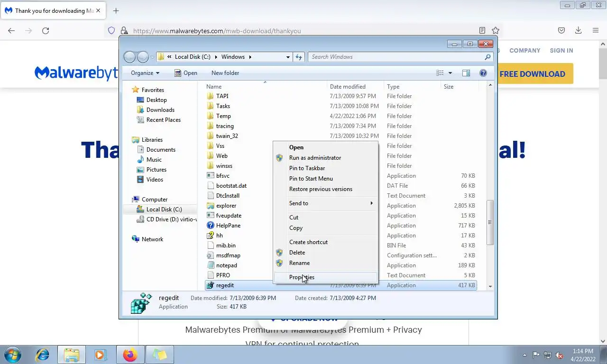The height and width of the screenshot is (364, 607).
Task: Select the TAPI folder icon
Action: (x=211, y=96)
